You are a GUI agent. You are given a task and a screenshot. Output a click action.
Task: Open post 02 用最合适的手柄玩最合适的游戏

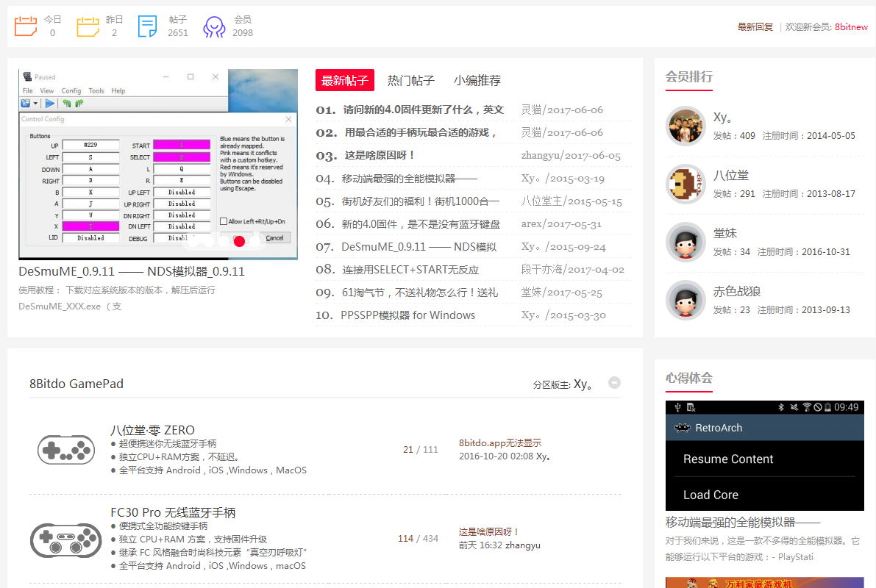point(421,132)
